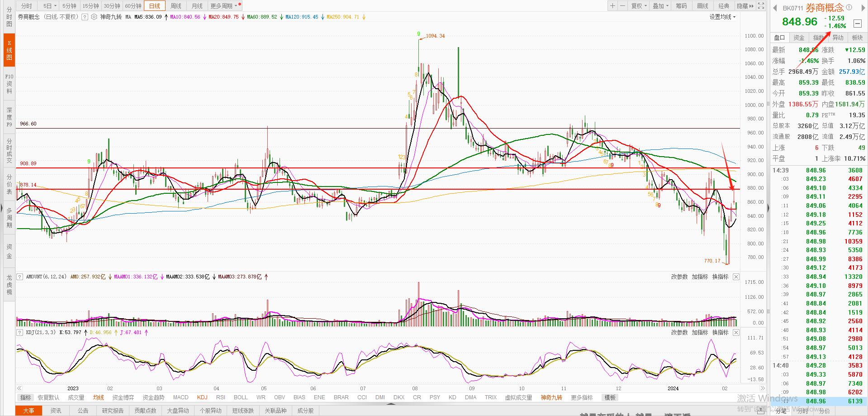
Task: Click the question mark help icon beside 券商概念
Action: (85, 17)
